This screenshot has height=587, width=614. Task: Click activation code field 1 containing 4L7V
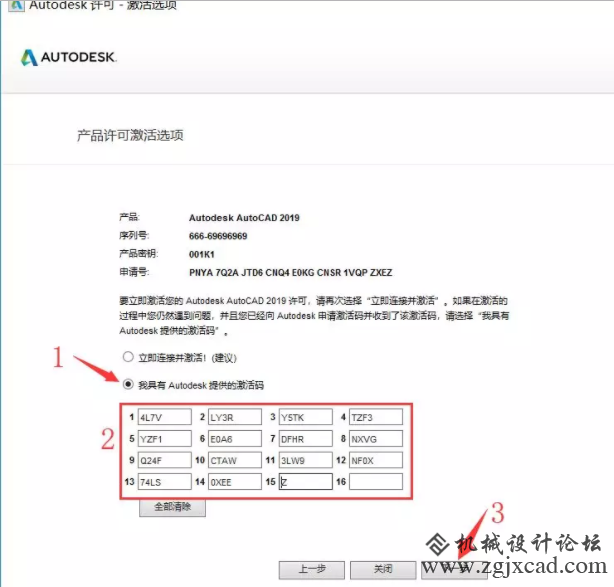tap(164, 417)
